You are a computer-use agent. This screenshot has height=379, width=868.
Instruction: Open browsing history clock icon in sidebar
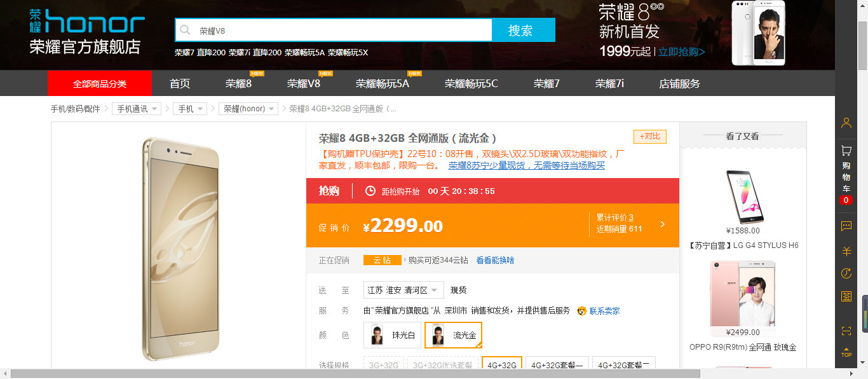846,273
